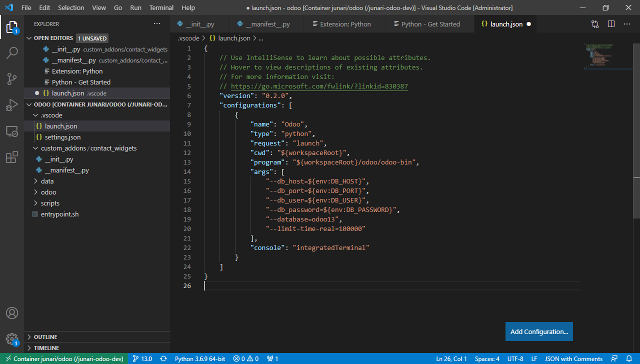
Task: Open the Remote Explorer view
Action: (12, 131)
